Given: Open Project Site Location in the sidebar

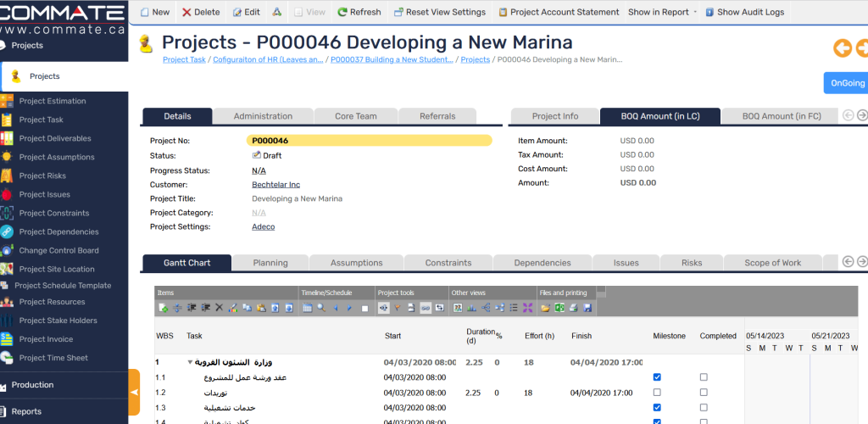Looking at the screenshot, I should coord(57,269).
